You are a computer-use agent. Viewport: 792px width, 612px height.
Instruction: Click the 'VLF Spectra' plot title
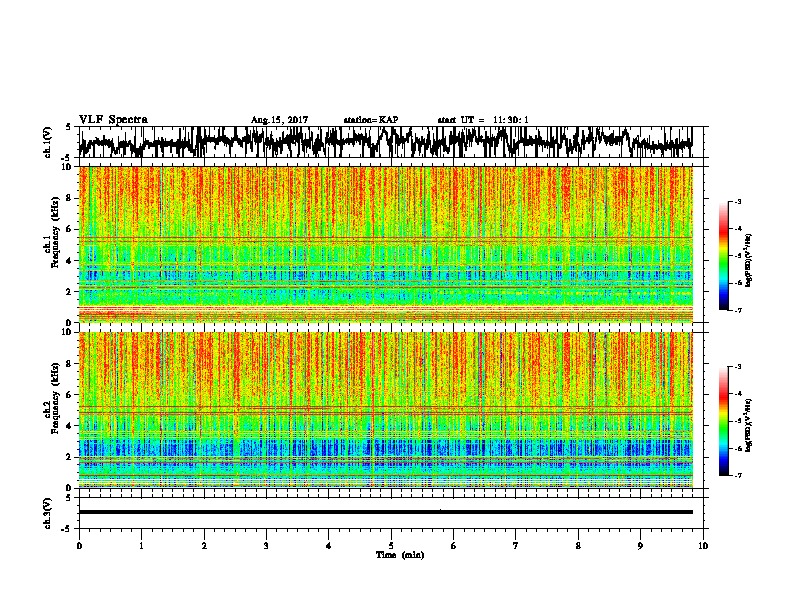coord(113,120)
